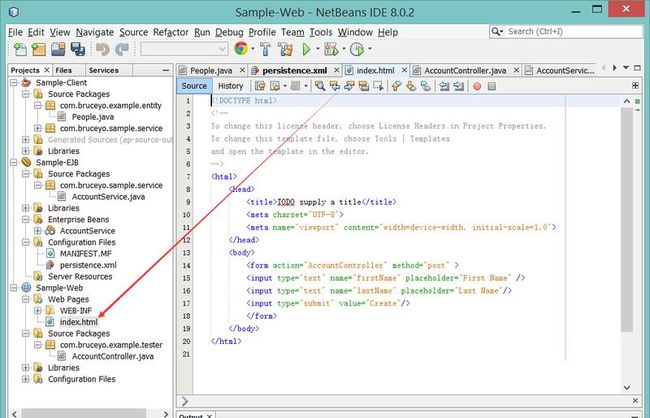Toggle Rectangular Selection icon
Image resolution: width=650 pixels, height=418 pixels.
click(x=378, y=86)
